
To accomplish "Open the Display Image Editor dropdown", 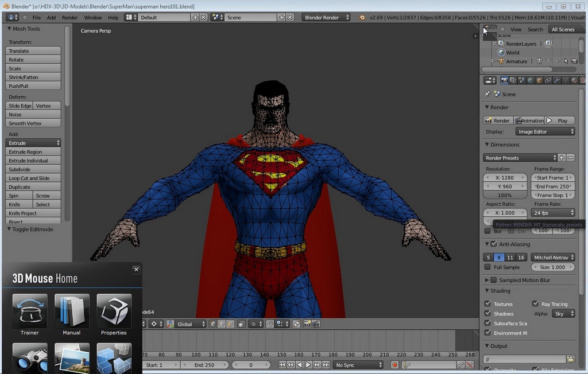I will pos(545,132).
